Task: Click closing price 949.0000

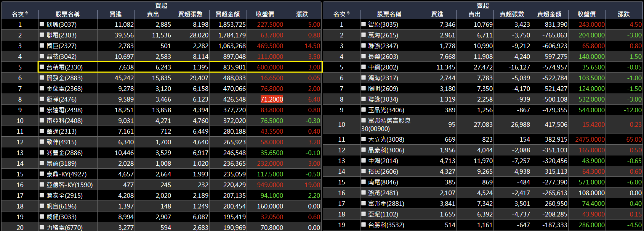Action: tap(270, 185)
